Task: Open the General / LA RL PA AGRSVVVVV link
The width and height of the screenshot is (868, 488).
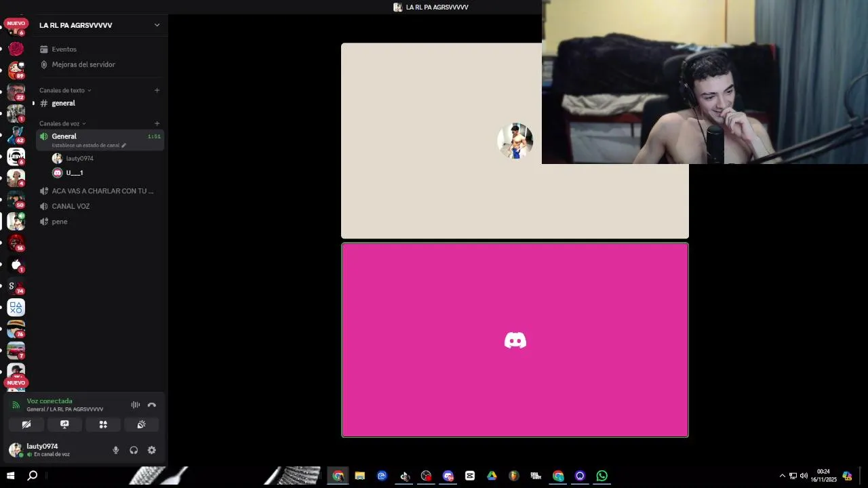Action: [65, 409]
